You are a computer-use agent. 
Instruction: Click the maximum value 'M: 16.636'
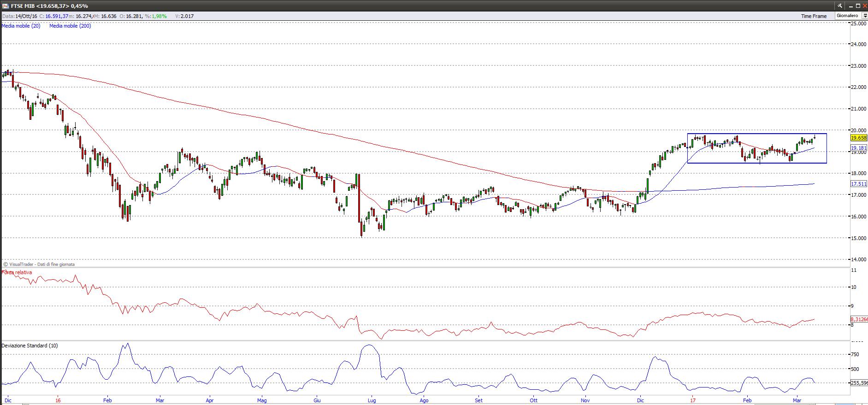[x=105, y=16]
